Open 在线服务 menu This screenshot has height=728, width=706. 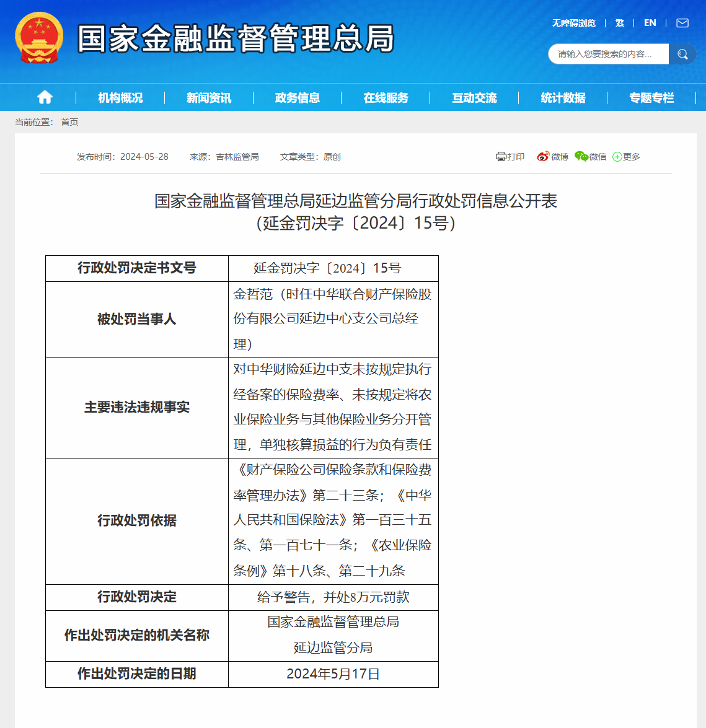click(x=386, y=98)
